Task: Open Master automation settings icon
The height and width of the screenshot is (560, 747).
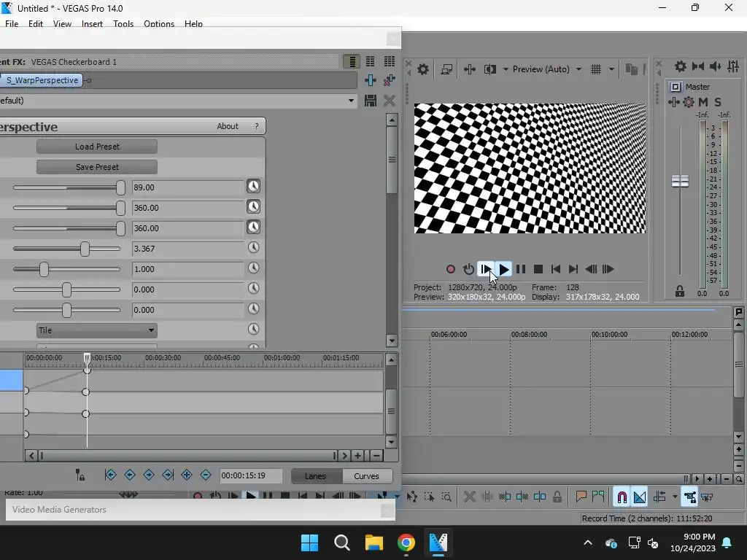Action: click(x=689, y=102)
